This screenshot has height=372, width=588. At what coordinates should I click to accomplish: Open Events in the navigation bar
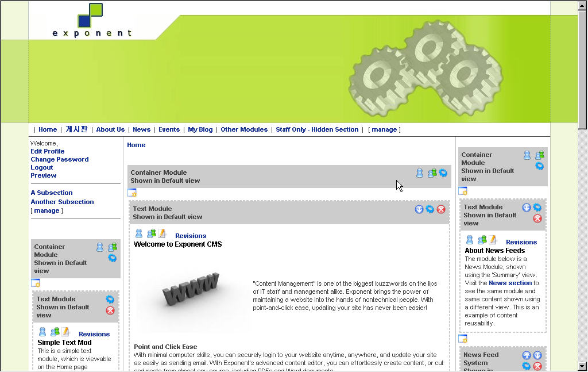click(169, 129)
